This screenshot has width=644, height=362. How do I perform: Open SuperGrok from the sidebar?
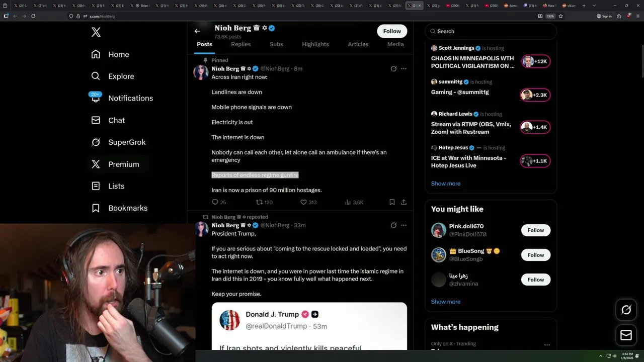point(118,142)
